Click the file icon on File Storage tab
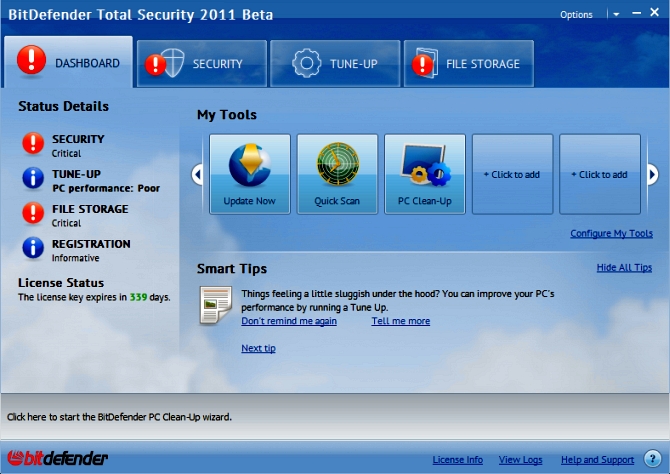Image resolution: width=670 pixels, height=474 pixels. (427, 62)
